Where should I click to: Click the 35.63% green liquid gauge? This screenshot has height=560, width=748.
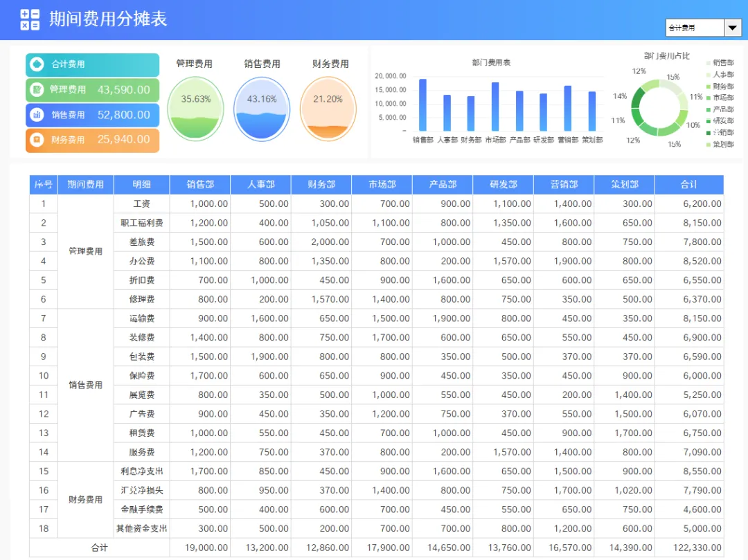coord(195,109)
